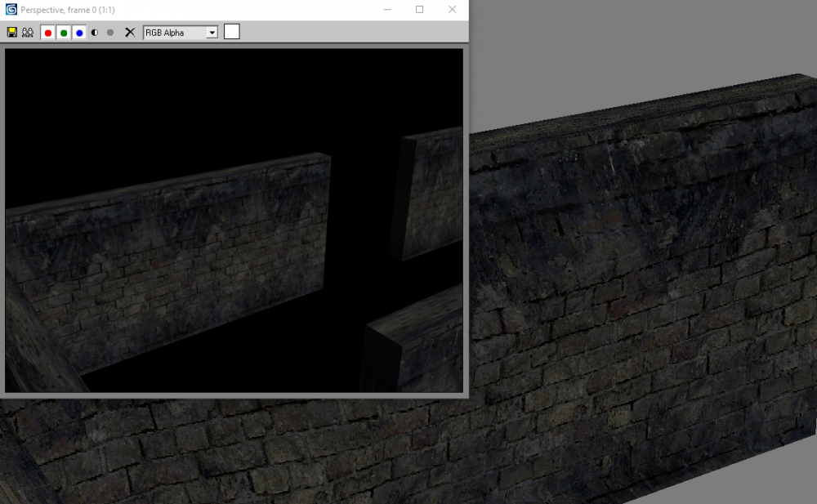Clone the Rendered Frame Window

coord(27,32)
